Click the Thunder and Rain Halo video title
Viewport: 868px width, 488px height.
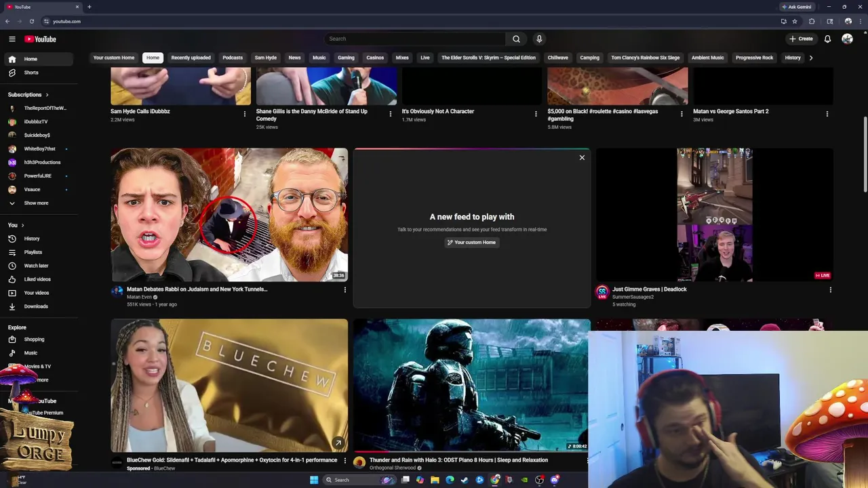point(458,460)
